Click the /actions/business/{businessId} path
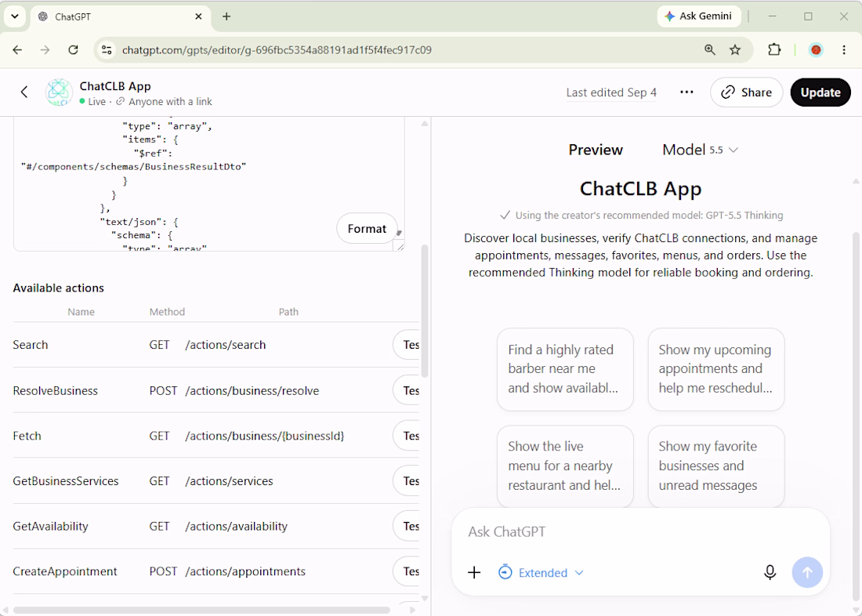This screenshot has width=862, height=616. 264,437
